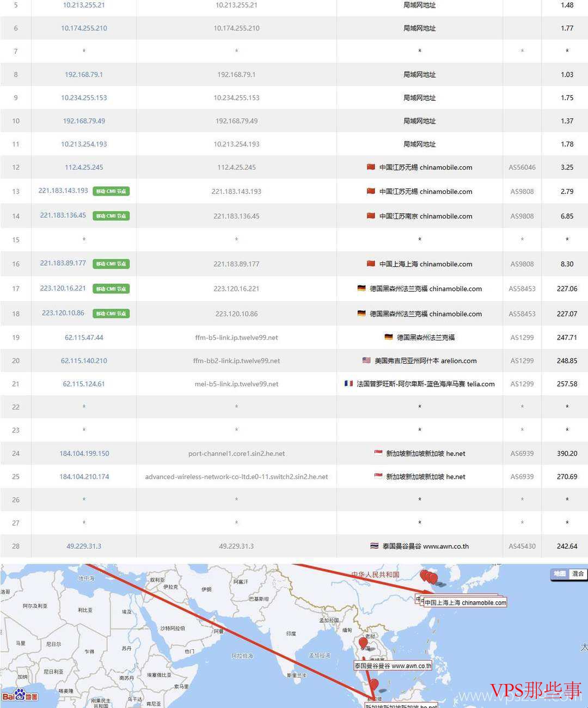Screen dimensions: 588x708
Task: Click the US flag beside arelion.com
Action: pyautogui.click(x=366, y=360)
